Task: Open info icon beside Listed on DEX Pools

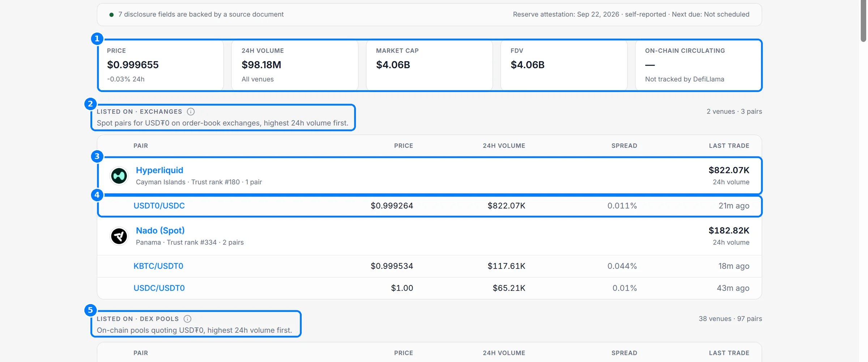Action: coord(187,319)
